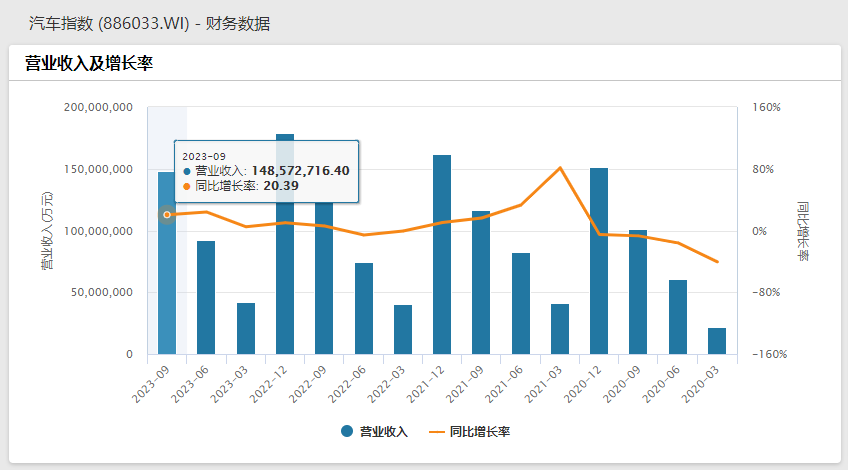Click the 2023-03 revenue bar
The image size is (848, 470).
tap(246, 329)
